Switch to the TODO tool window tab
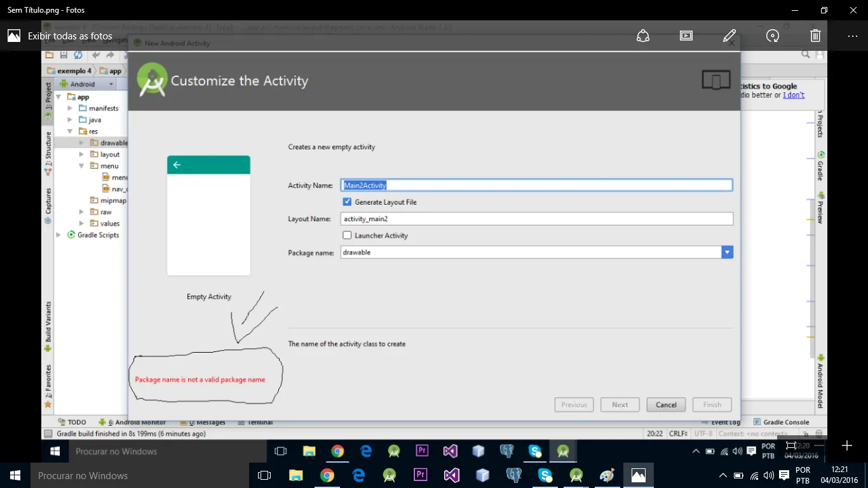 pyautogui.click(x=72, y=422)
